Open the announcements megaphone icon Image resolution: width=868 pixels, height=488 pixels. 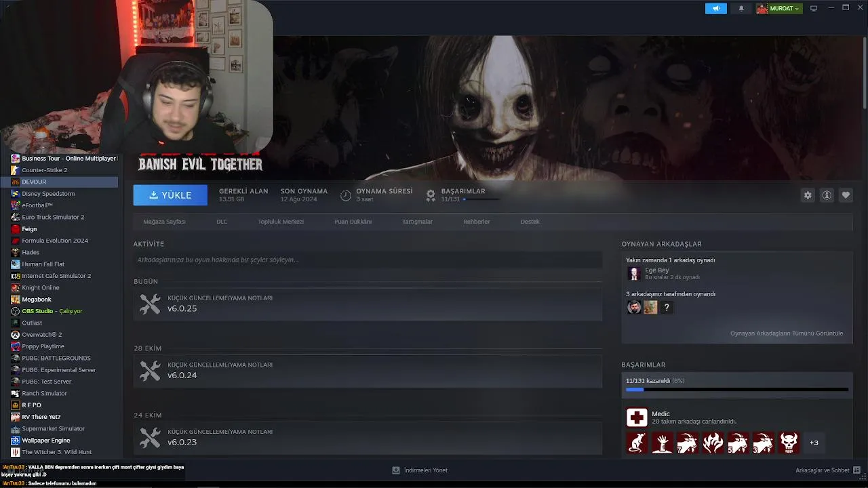pyautogui.click(x=716, y=8)
